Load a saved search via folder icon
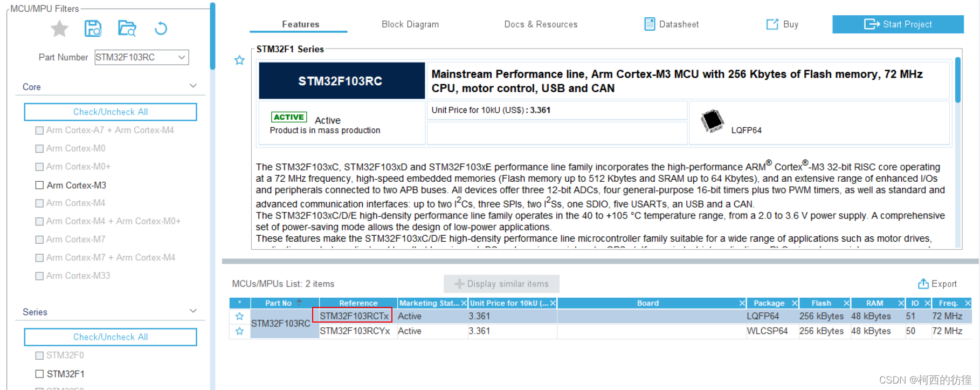This screenshot has width=980, height=390. coord(127,29)
